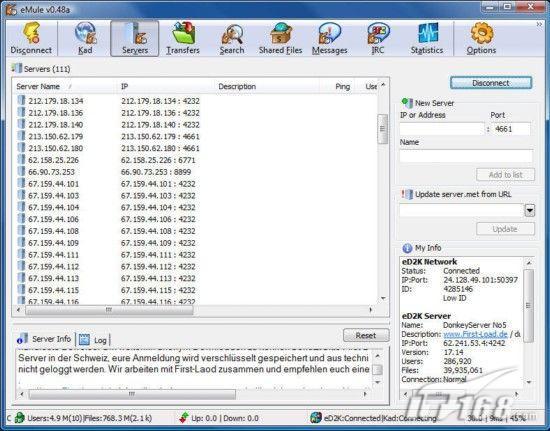
Task: Select server row 67.159.44.113
Action: (195, 278)
